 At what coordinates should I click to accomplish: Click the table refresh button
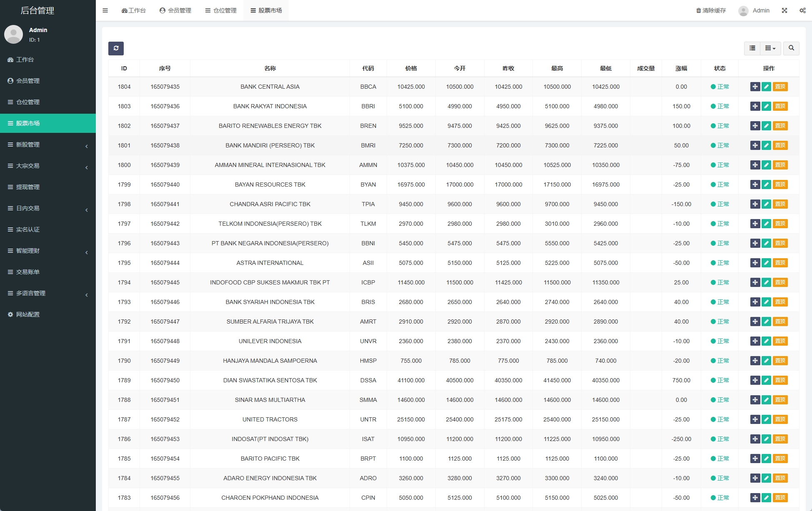pos(116,48)
